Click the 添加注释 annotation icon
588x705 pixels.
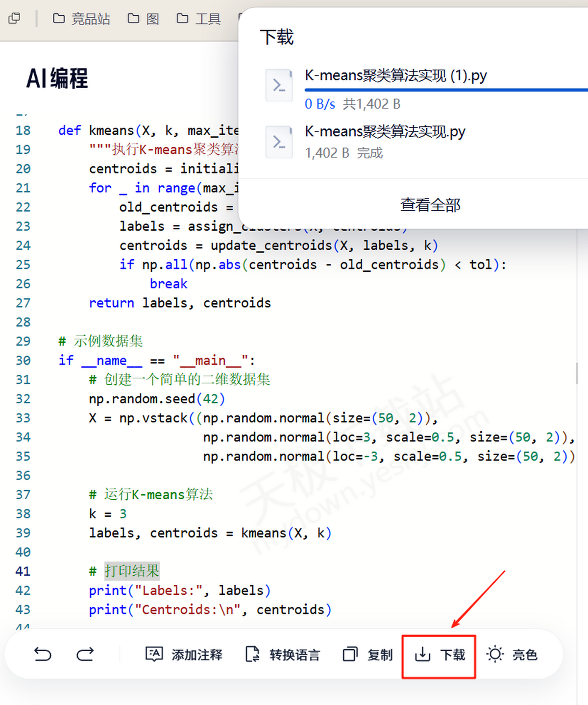[154, 654]
